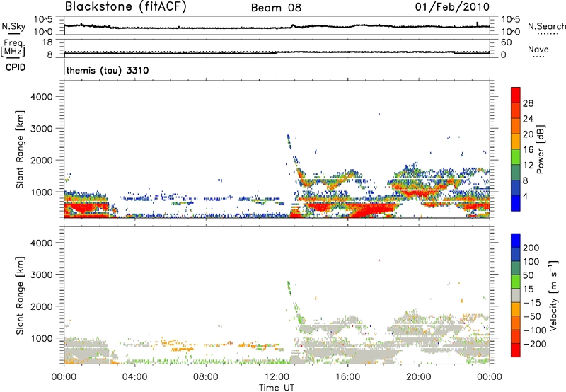Click 'Slant Range [km]' title of the velocity panel

coord(20,296)
